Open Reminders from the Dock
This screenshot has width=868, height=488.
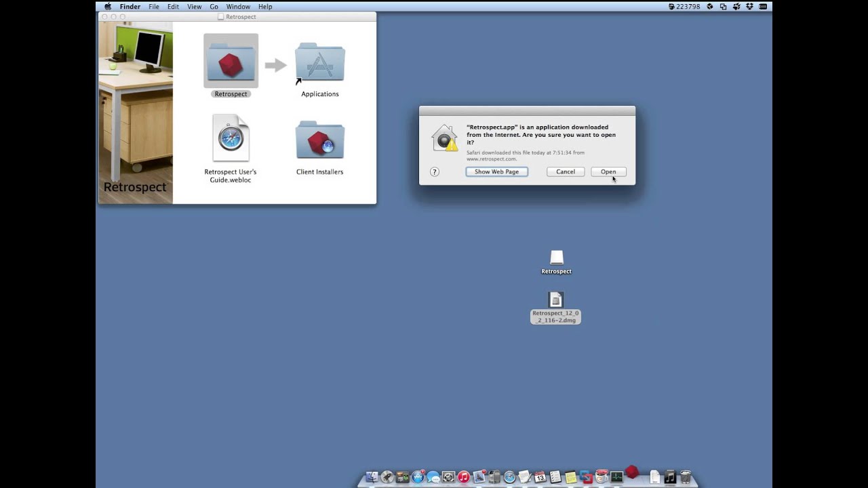pyautogui.click(x=555, y=477)
